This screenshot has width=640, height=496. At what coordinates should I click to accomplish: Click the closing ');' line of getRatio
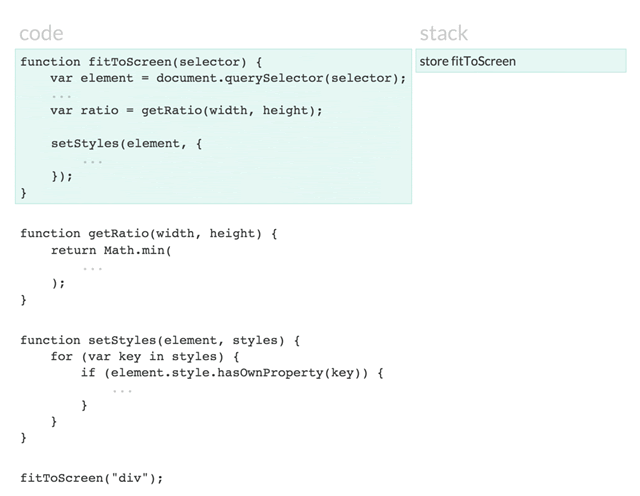click(58, 283)
